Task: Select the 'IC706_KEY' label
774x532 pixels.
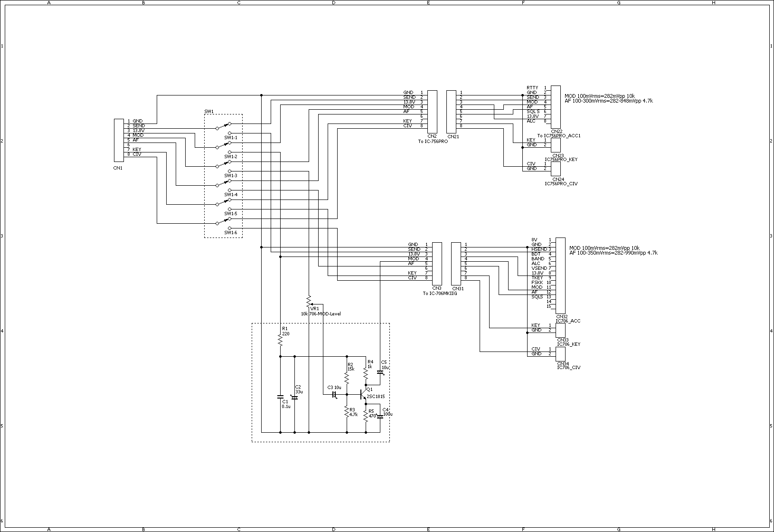Action: click(568, 344)
